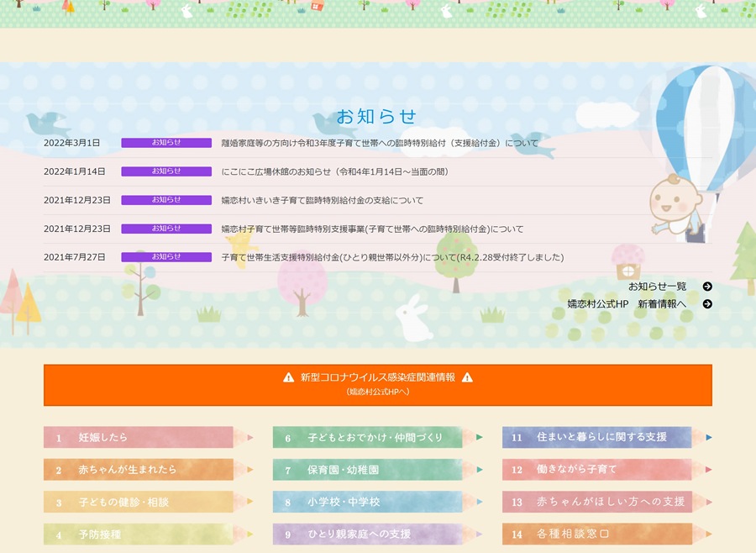This screenshot has width=756, height=553.
Task: Open the 新型コロナウイルス感染症関連情報 banner
Action: coord(378,385)
